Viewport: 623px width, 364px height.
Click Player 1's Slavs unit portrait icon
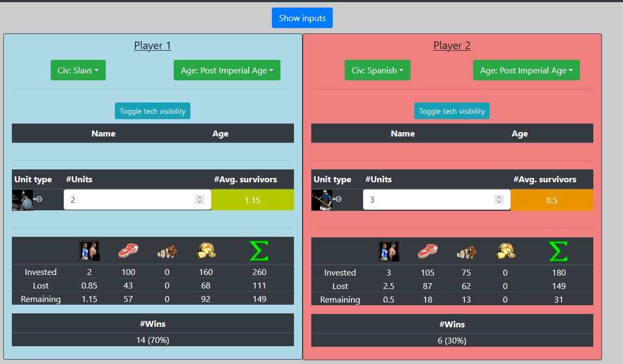coord(23,200)
